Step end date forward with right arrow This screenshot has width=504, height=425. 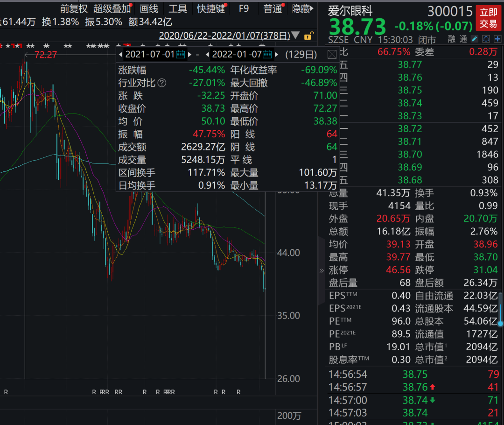277,55
